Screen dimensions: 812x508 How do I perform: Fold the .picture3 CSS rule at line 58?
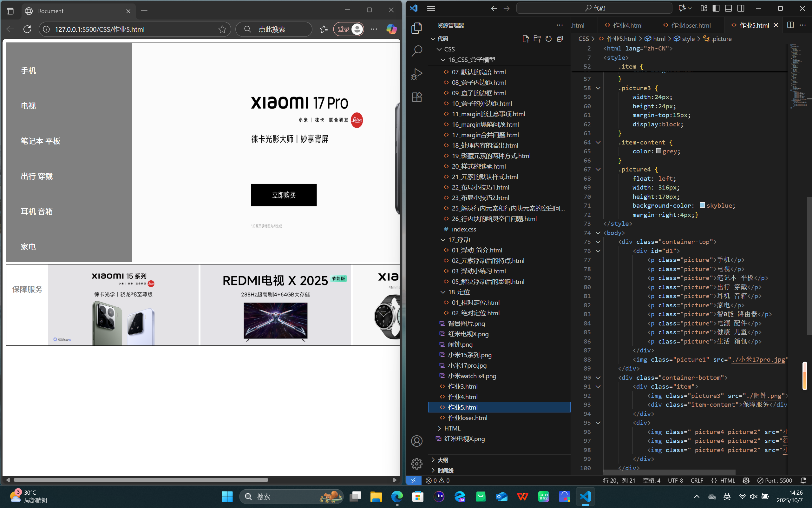[598, 88]
